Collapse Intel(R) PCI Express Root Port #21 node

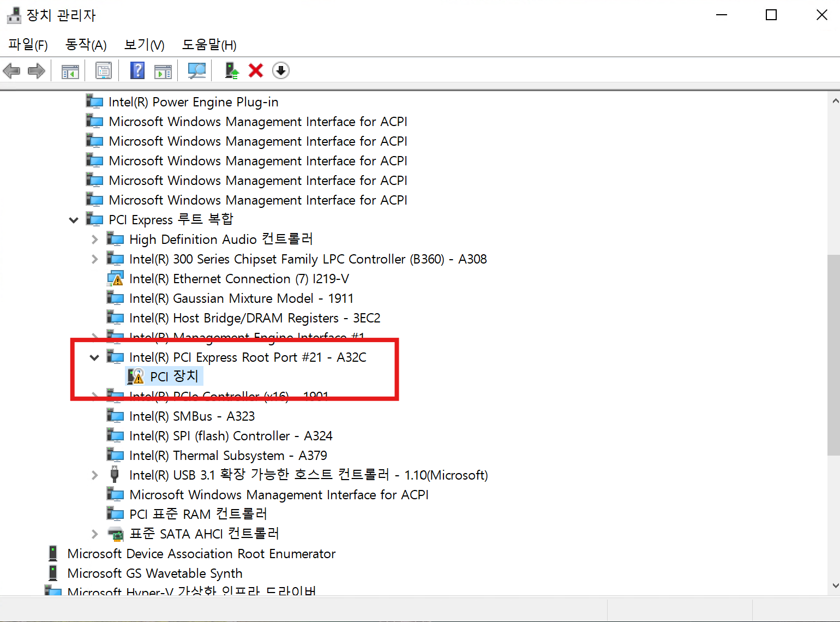coord(94,357)
